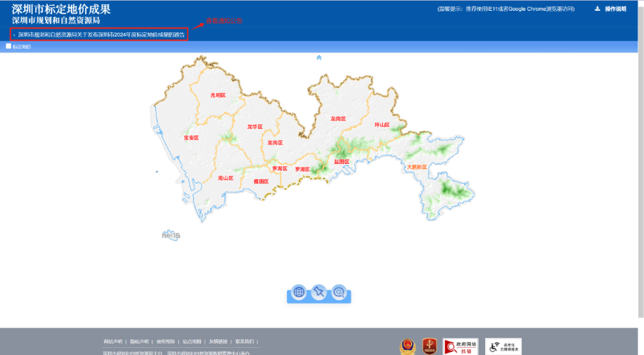644x355 pixels.
Task: Select 大鹏新区 district on the map
Action: coord(416,167)
